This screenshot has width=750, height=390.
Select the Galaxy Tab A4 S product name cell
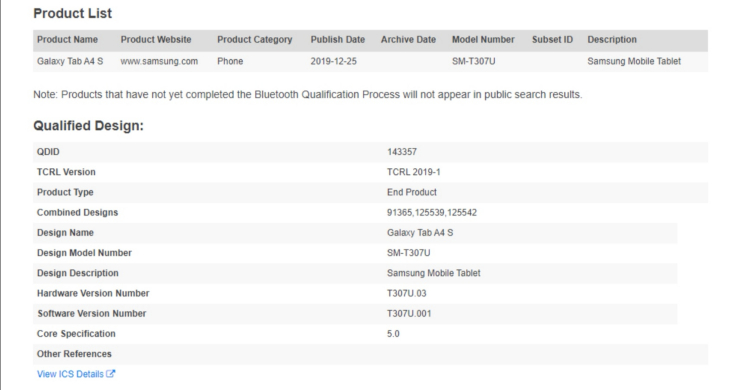pos(70,61)
